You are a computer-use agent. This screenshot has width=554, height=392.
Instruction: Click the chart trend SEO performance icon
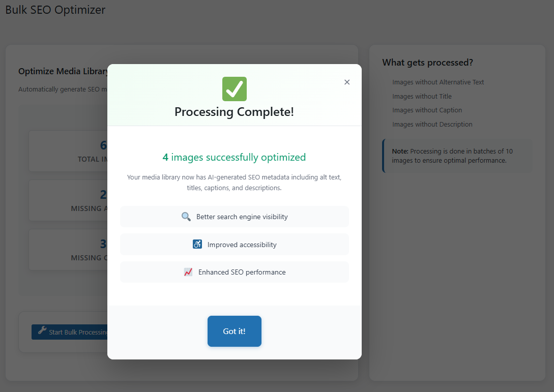click(188, 272)
